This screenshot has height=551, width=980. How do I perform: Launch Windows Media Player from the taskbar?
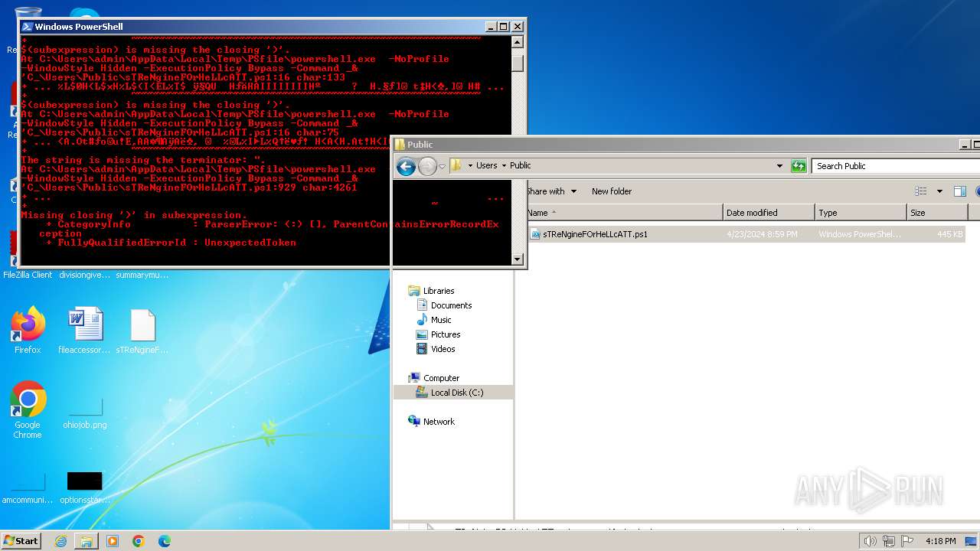(x=113, y=541)
